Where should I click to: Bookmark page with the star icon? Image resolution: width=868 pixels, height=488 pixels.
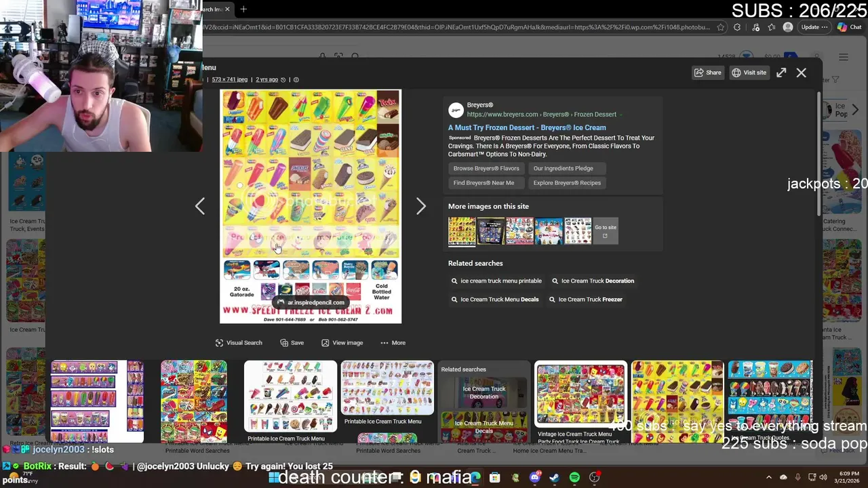point(719,27)
